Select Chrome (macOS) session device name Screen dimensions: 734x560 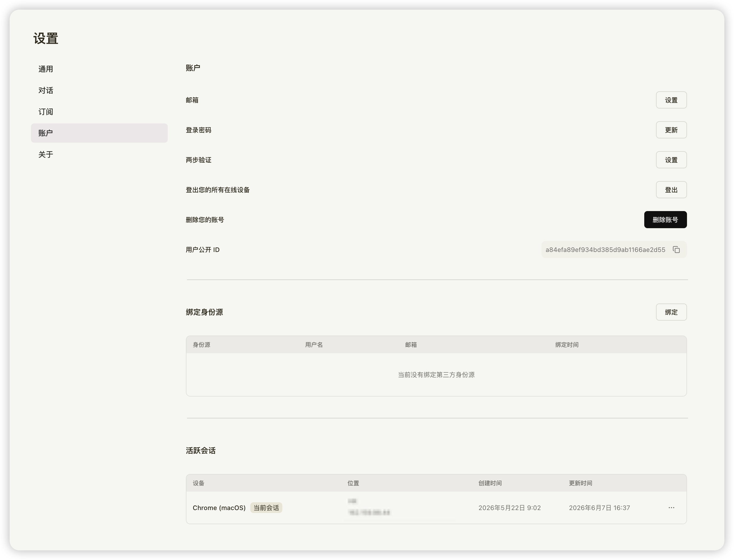coord(219,508)
